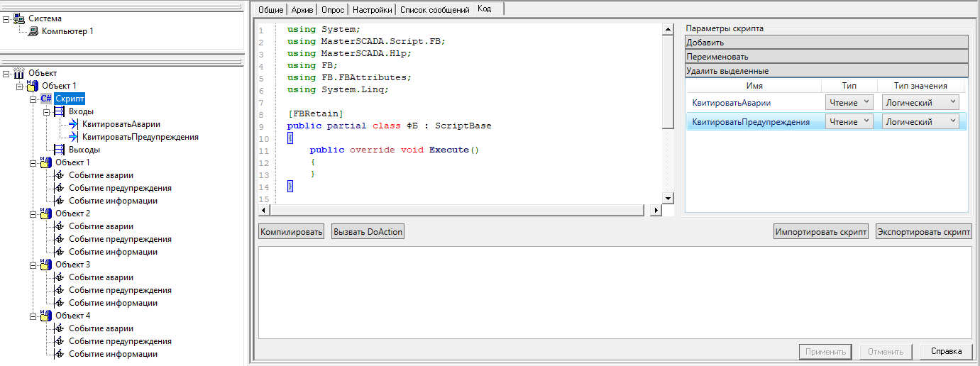
Task: Click the Событие предупреждения icon under Объект 2
Action: (60, 239)
